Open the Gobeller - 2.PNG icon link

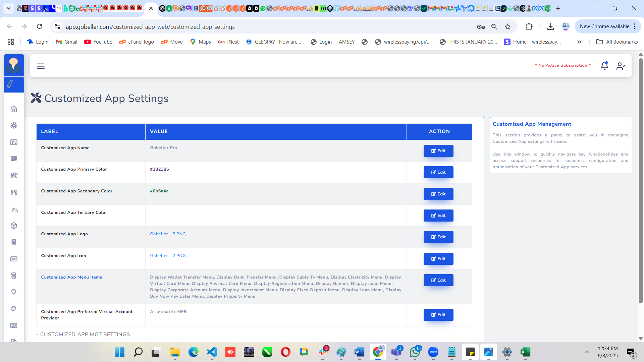coord(168,256)
